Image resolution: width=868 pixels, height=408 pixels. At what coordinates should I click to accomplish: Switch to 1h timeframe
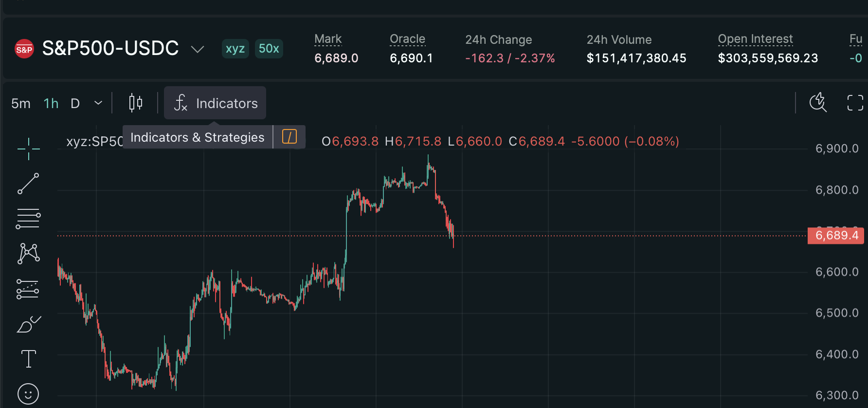pos(51,103)
